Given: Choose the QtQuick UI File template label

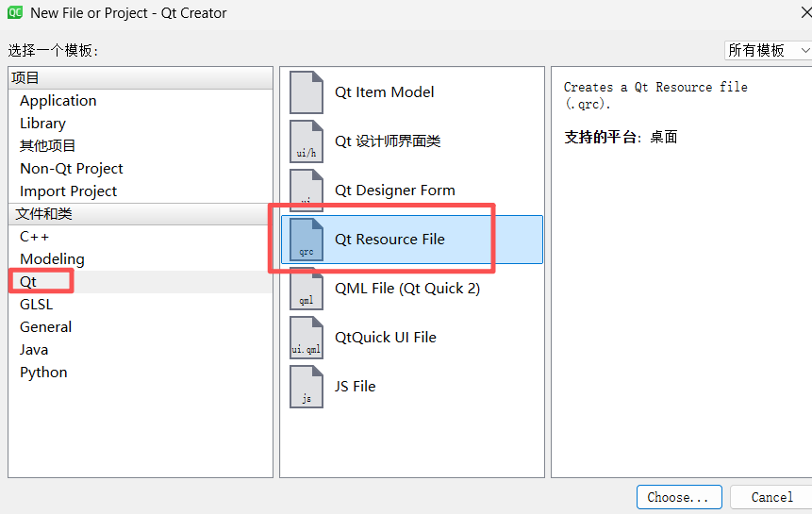Looking at the screenshot, I should [386, 338].
